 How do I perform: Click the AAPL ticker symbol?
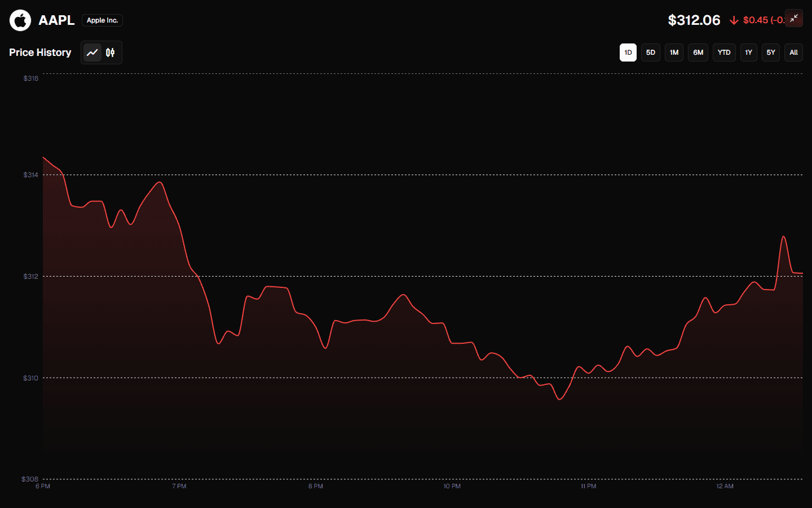tap(56, 20)
